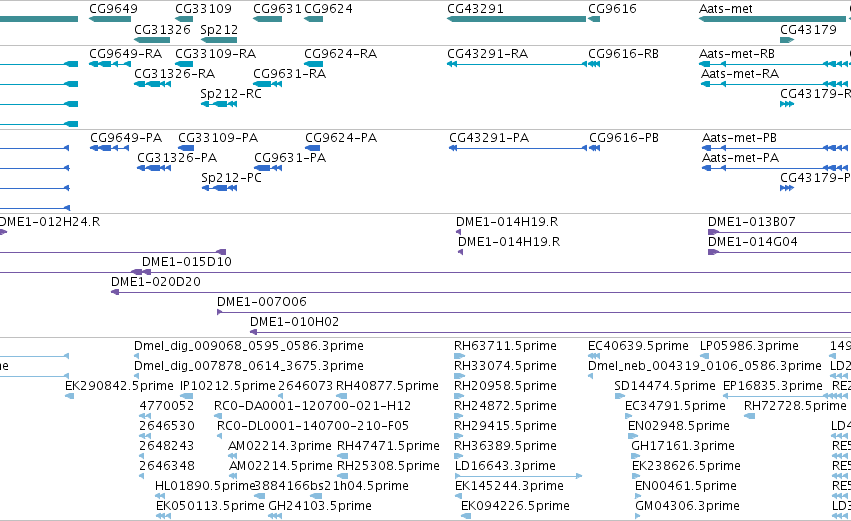Viewport: 851px width, 521px height.
Task: Click clone DME1-010H02 label
Action: 294,322
